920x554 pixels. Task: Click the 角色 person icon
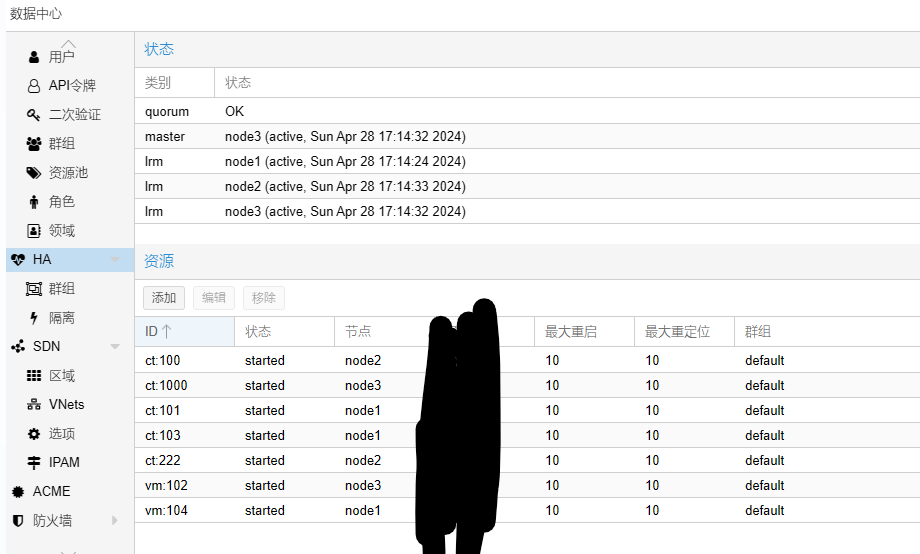(34, 202)
